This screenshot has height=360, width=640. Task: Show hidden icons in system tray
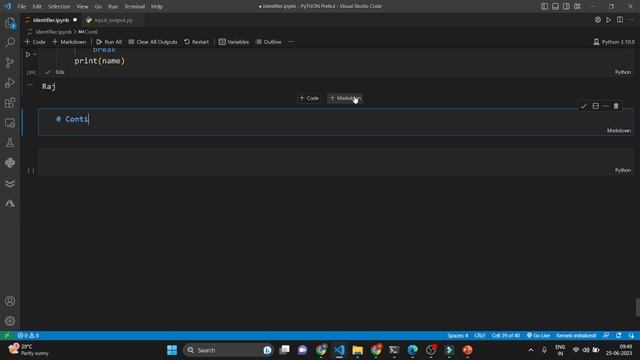click(531, 350)
